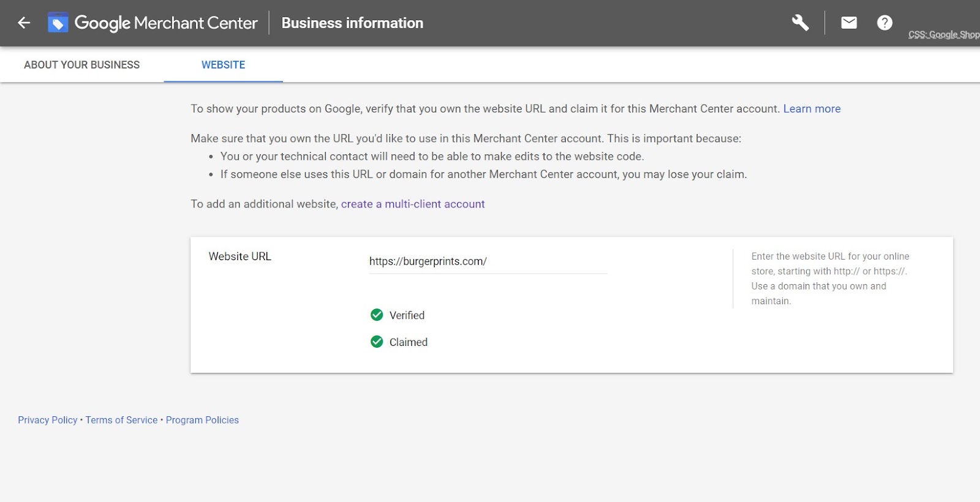Follow the create a multi-client account link

[x=413, y=204]
